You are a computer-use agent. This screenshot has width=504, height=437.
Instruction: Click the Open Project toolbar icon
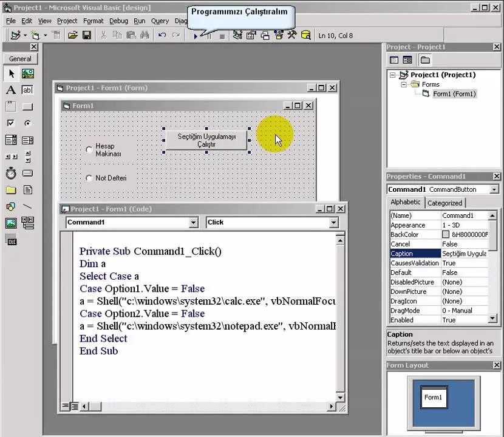pyautogui.click(x=73, y=35)
